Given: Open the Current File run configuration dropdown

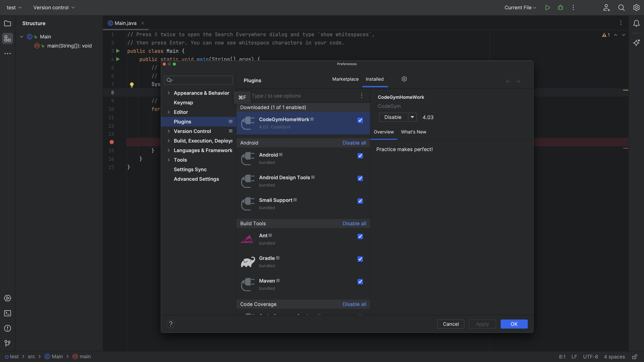Looking at the screenshot, I should [x=520, y=8].
